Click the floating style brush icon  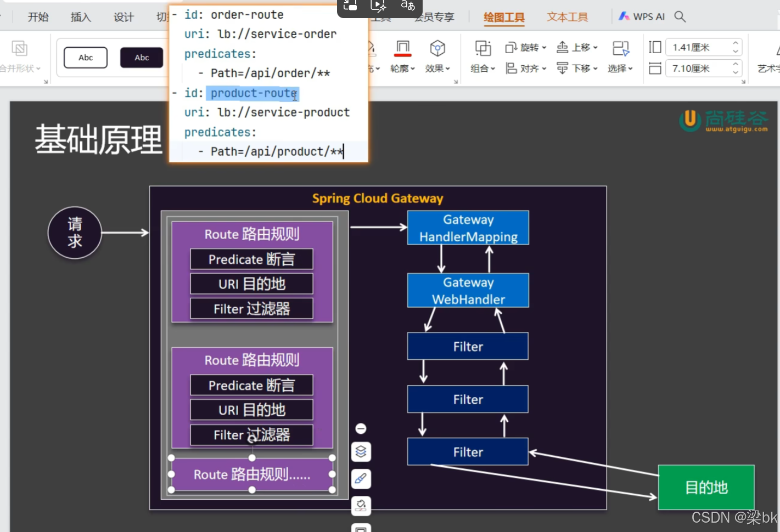coord(361,479)
